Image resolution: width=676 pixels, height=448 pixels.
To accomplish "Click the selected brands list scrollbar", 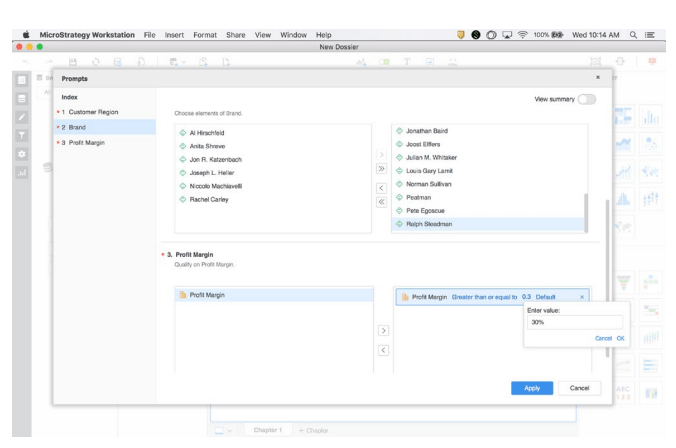I will (586, 211).
